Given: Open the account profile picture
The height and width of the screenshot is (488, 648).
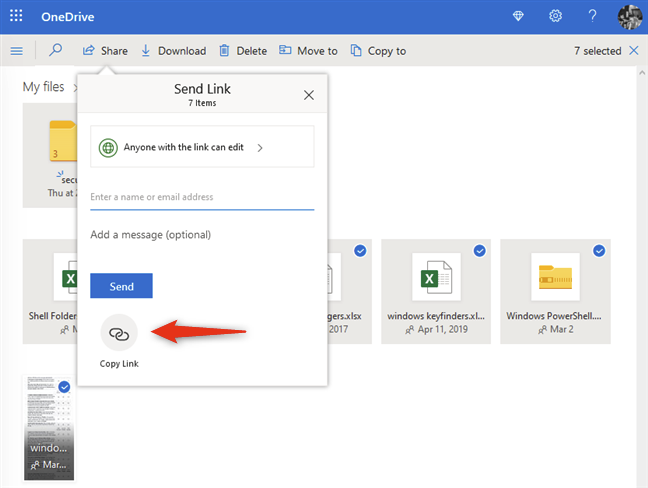Looking at the screenshot, I should [630, 17].
